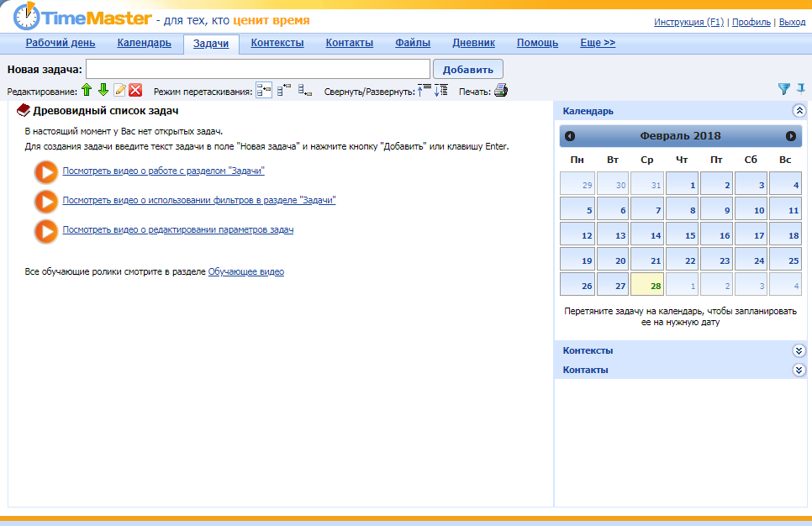Image resolution: width=812 pixels, height=526 pixels.
Task: Click the printer icon next to Печать
Action: (500, 90)
